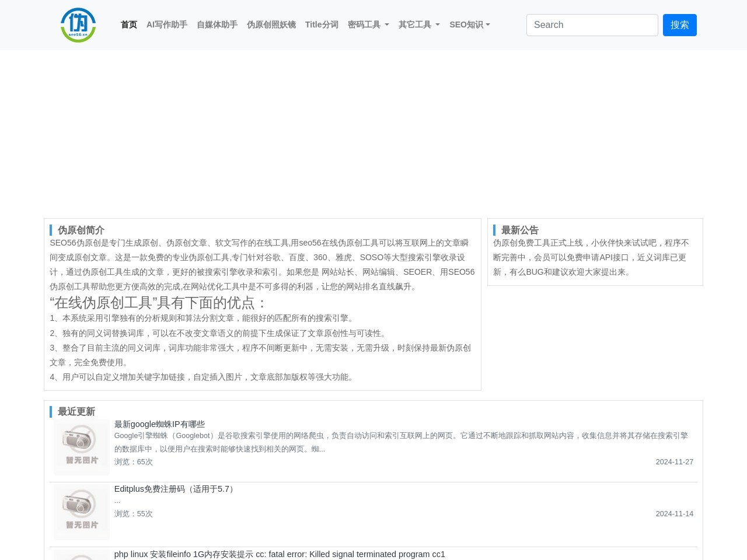Click the seo56.cn site logo
The image size is (747, 560).
pyautogui.click(x=78, y=25)
